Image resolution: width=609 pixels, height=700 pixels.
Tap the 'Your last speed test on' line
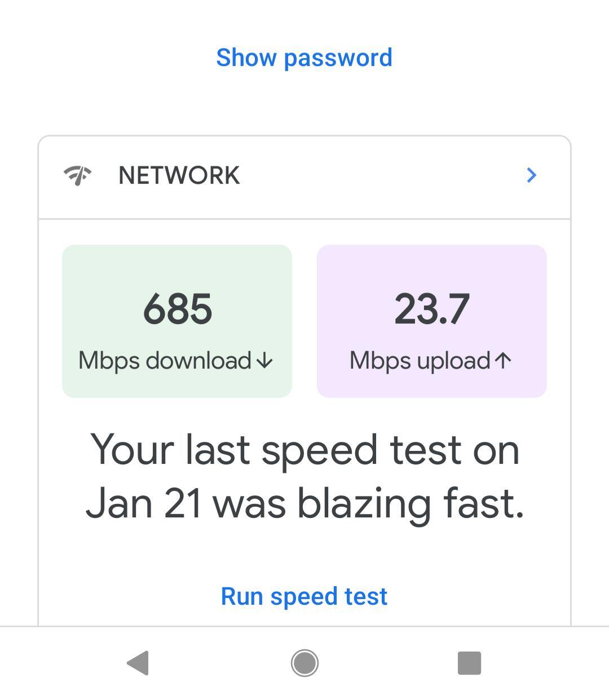pyautogui.click(x=304, y=450)
